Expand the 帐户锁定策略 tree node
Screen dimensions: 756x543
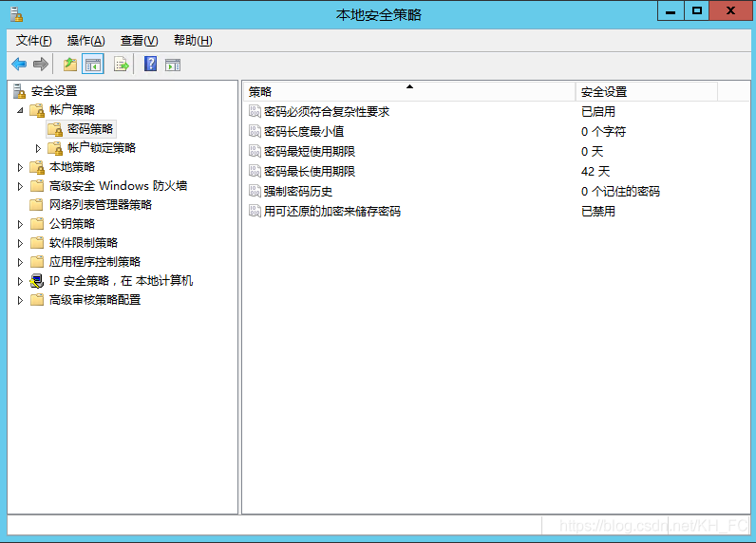[38, 148]
